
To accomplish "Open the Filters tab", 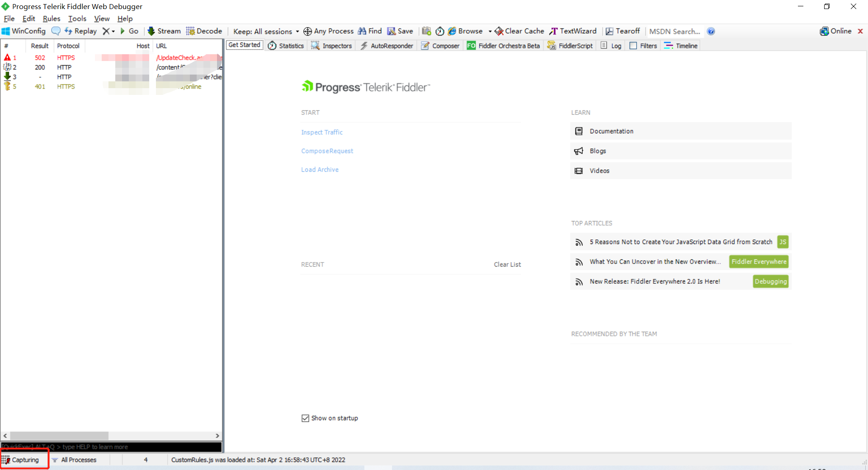I will (x=643, y=46).
